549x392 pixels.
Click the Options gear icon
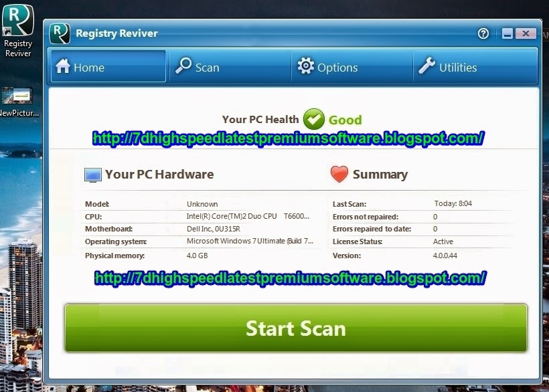(x=306, y=66)
